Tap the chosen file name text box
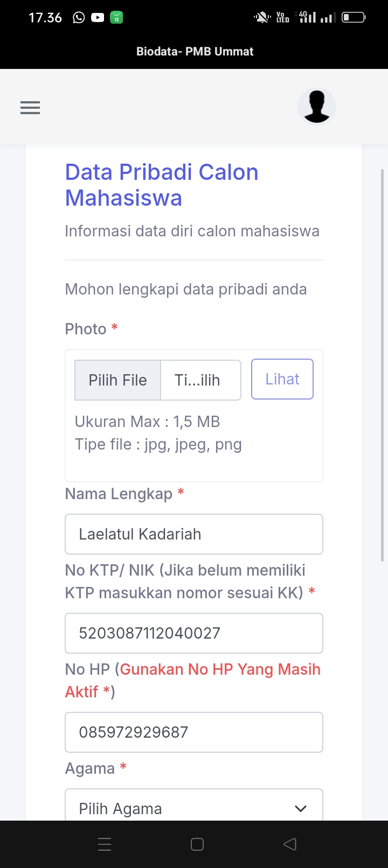This screenshot has width=388, height=868. click(200, 380)
